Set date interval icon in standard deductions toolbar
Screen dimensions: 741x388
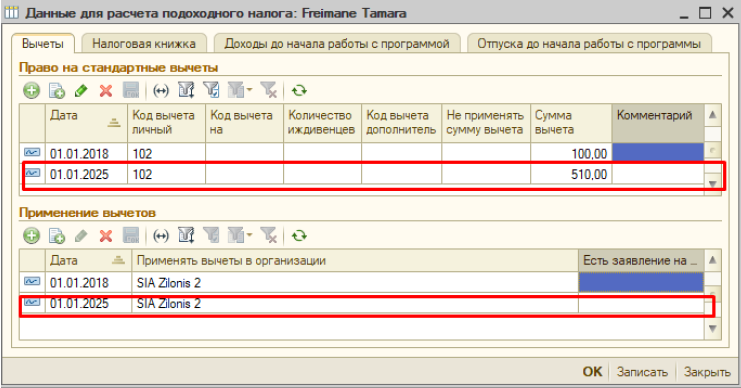coord(161,90)
